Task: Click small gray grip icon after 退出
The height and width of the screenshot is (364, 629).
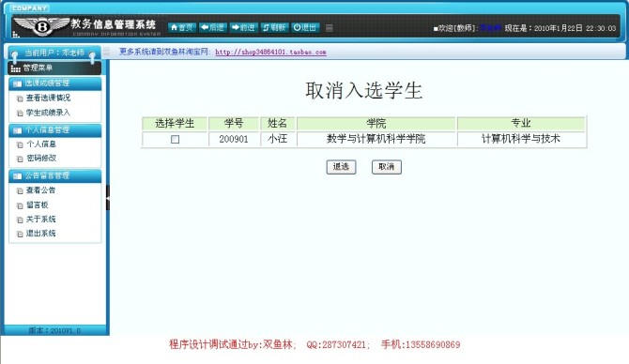Action: 329,27
